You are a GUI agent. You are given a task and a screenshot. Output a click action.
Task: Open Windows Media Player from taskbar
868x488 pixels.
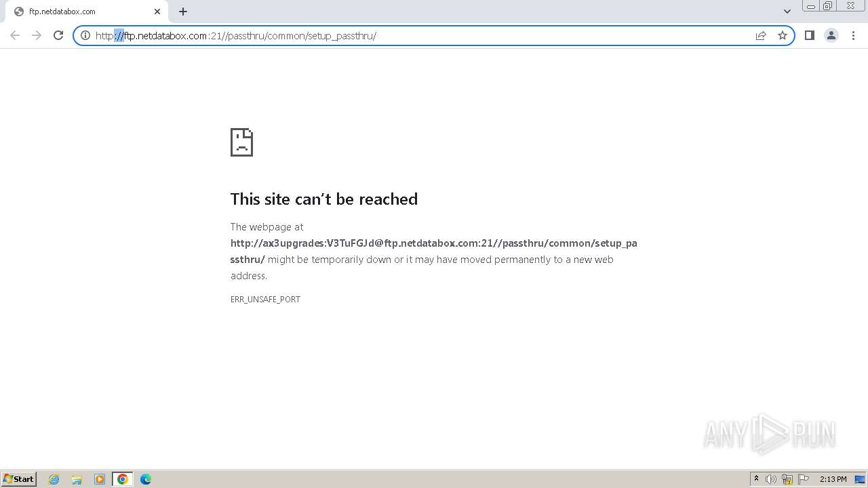pos(100,479)
